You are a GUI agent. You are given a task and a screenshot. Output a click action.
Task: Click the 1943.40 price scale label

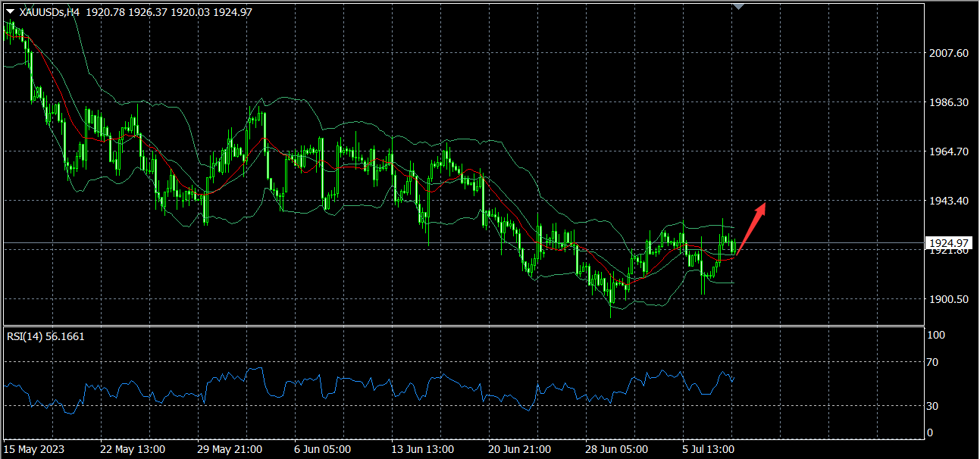point(949,201)
